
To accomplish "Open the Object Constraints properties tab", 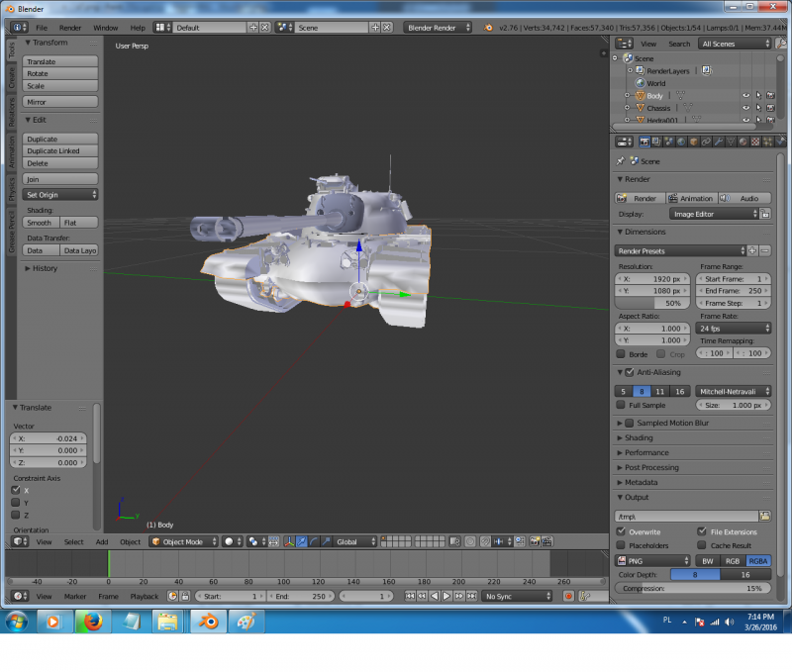I will click(706, 142).
